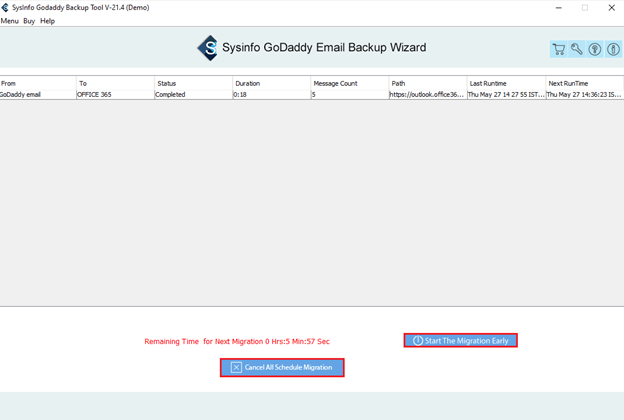Close the Sysinfo Godaddy Backup Tool window
The width and height of the screenshot is (624, 420).
pos(612,8)
